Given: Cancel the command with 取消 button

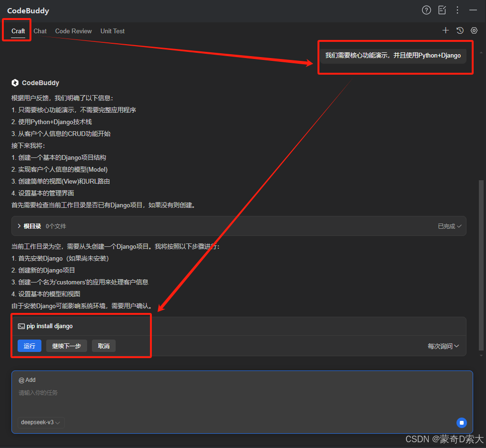Looking at the screenshot, I should (104, 346).
